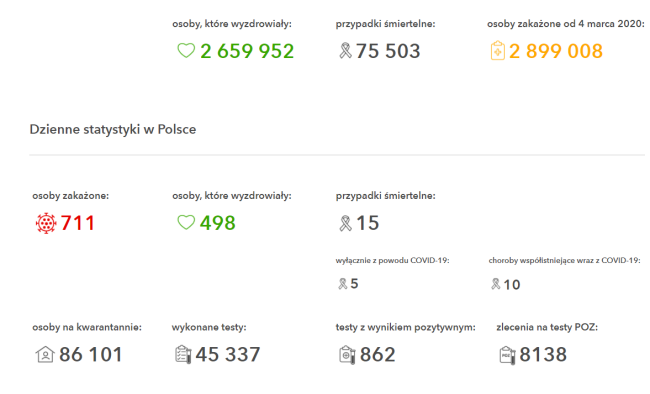Click 'osoby zakażone od 4 marca 2020:' label
Viewport: 650px width, 394px height.
point(566,24)
